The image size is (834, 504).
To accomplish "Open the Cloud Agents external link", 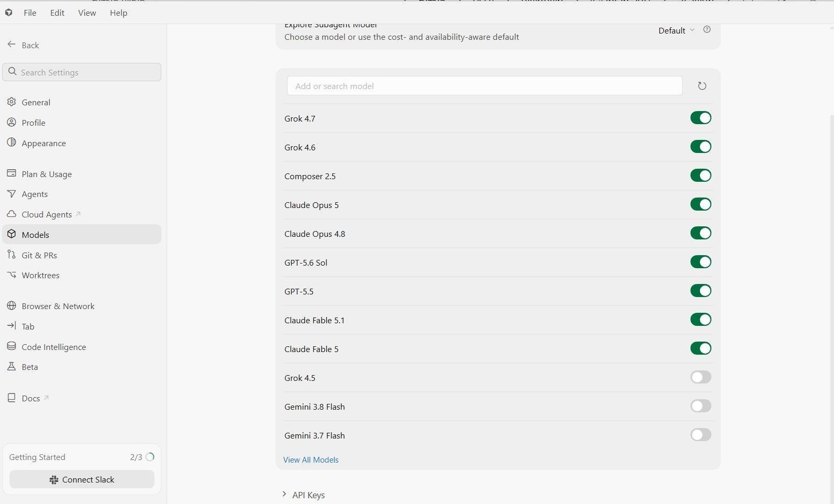I will (x=82, y=214).
